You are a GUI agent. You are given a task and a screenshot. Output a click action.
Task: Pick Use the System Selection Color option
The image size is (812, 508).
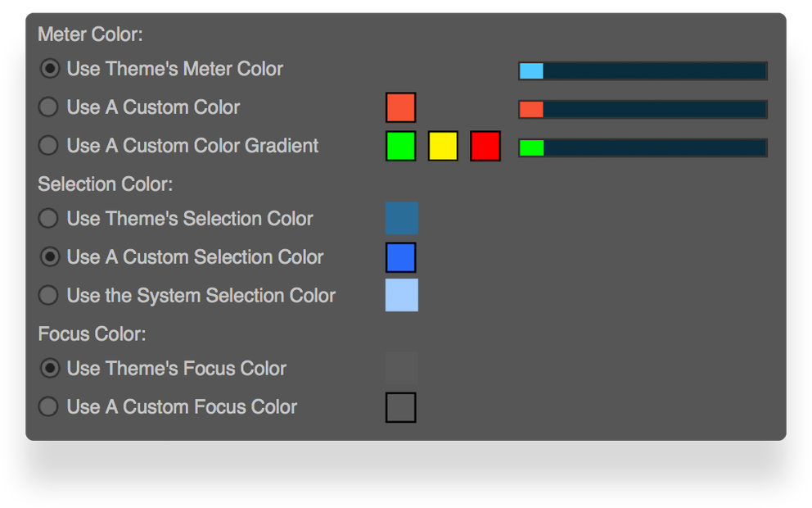point(49,295)
